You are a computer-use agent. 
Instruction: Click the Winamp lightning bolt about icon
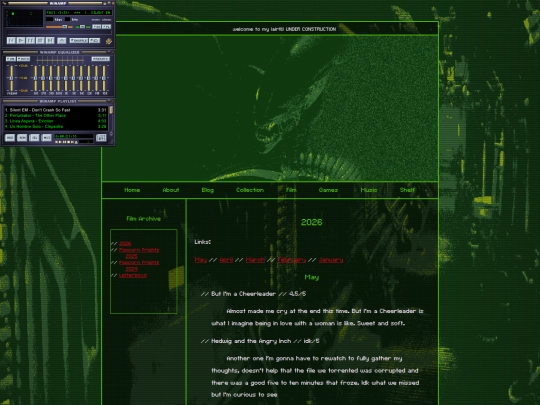pyautogui.click(x=108, y=41)
